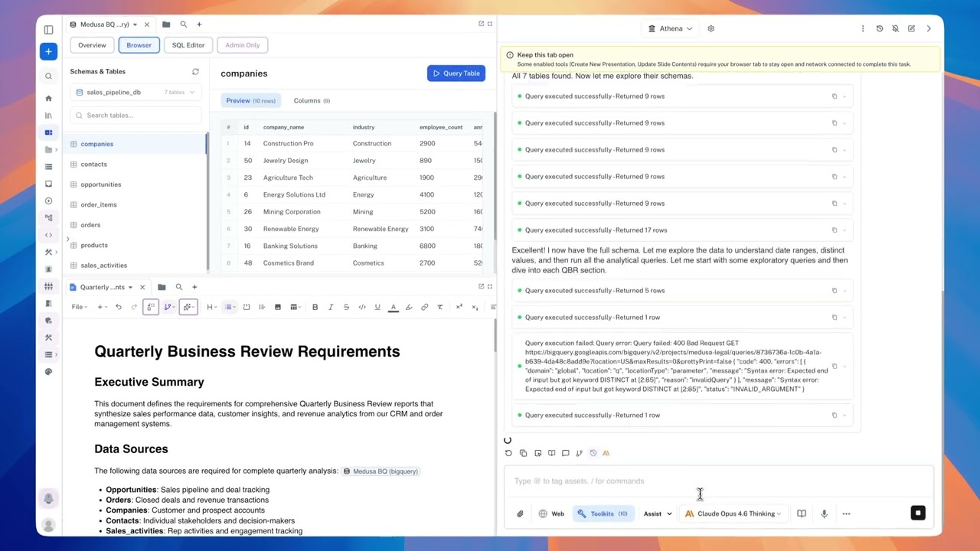
Task: Open the prompt library book icon in chat bar
Action: (x=802, y=514)
